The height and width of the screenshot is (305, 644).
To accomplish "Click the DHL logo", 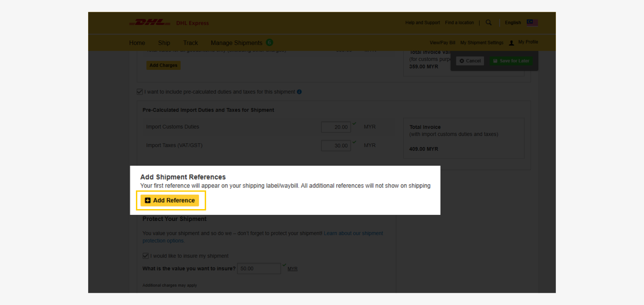I will [150, 22].
